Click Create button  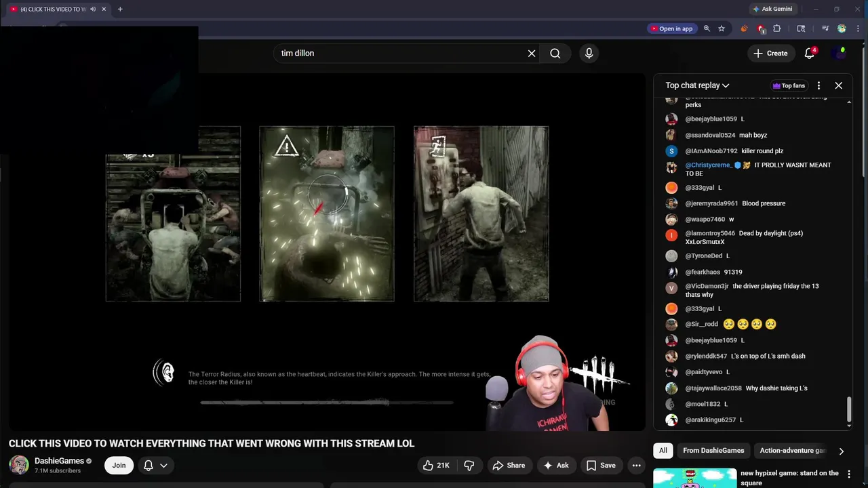771,53
